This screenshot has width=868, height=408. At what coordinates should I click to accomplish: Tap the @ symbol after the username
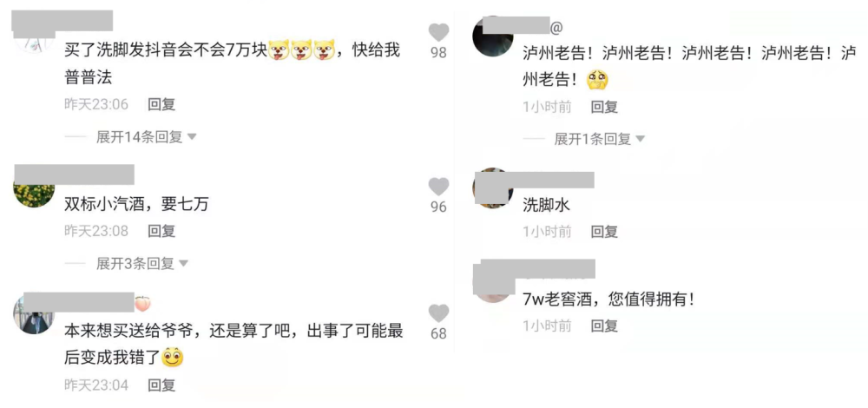(x=556, y=25)
